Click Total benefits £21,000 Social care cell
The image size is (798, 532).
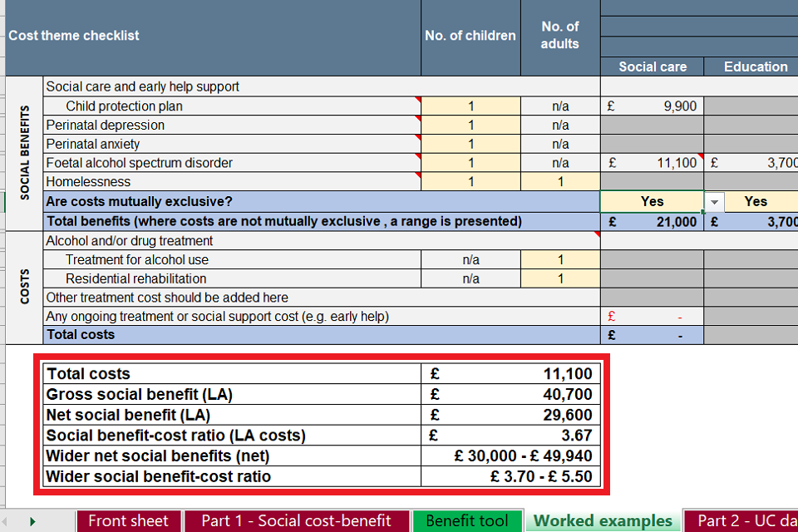(x=652, y=222)
